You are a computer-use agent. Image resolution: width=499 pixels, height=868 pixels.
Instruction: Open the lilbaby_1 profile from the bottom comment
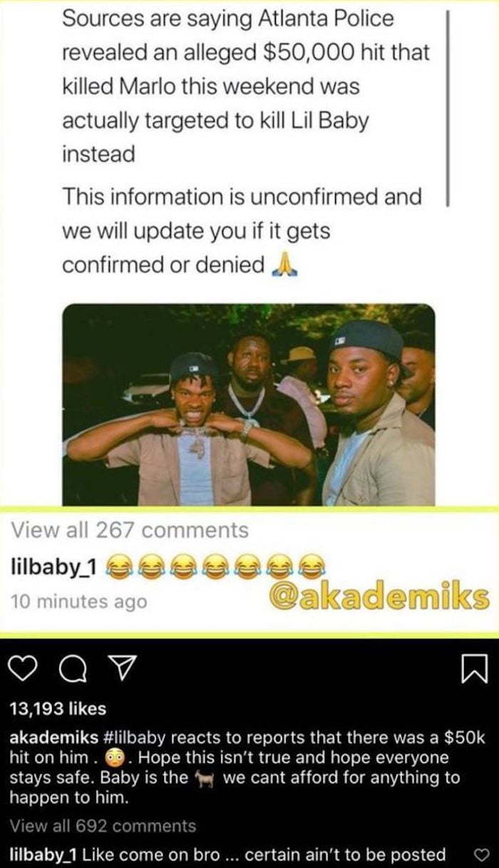pyautogui.click(x=43, y=854)
